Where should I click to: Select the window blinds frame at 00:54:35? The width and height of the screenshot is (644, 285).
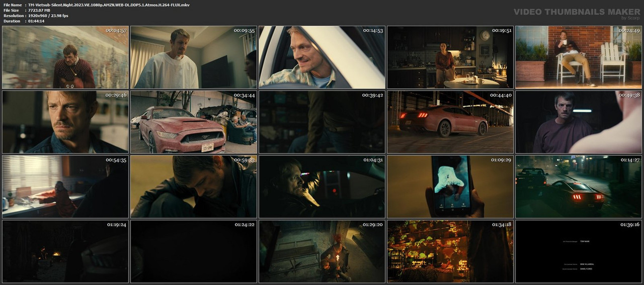pos(65,186)
